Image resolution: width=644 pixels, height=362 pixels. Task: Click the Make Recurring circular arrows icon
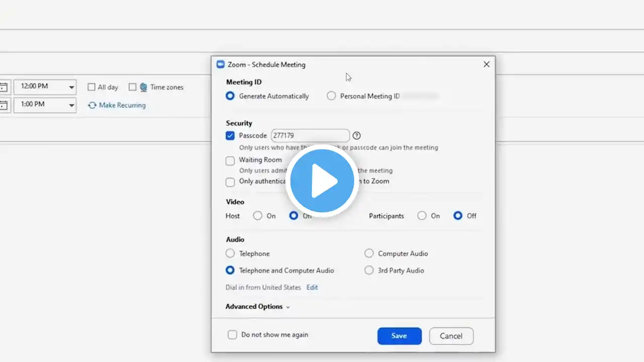(92, 105)
